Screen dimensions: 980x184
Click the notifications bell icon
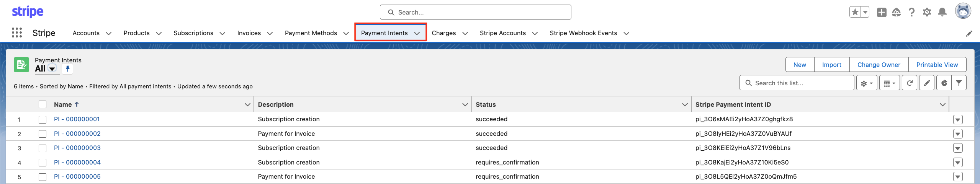pyautogui.click(x=942, y=12)
